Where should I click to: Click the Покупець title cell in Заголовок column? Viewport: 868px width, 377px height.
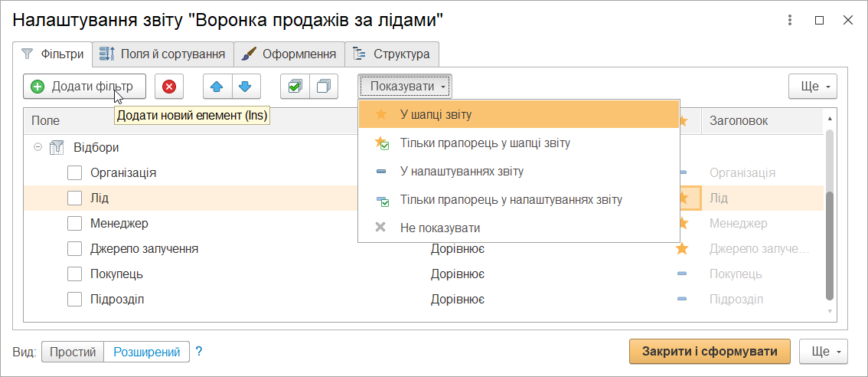click(x=736, y=274)
